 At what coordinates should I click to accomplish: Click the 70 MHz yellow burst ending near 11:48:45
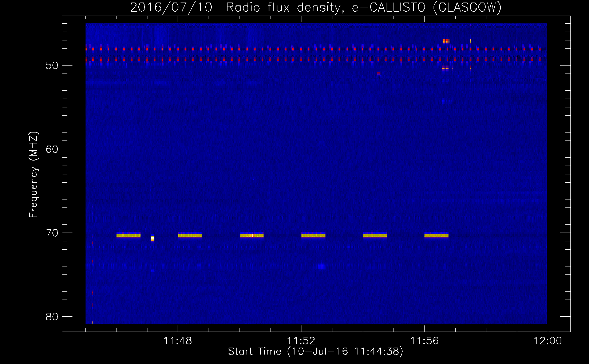[190, 235]
